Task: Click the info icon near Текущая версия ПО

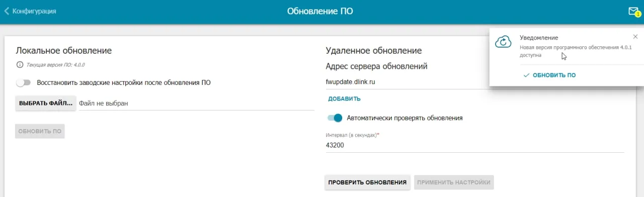Action: (x=20, y=65)
